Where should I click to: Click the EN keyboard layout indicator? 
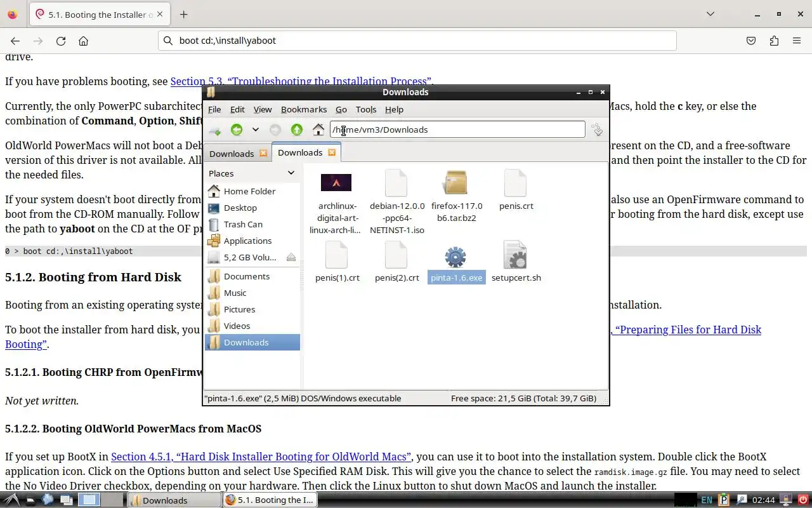pos(706,500)
